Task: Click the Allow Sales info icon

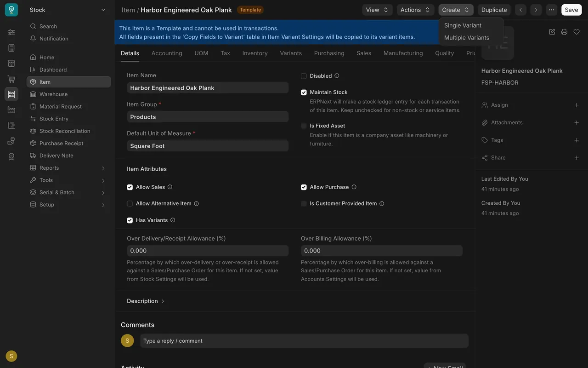Action: tap(170, 187)
